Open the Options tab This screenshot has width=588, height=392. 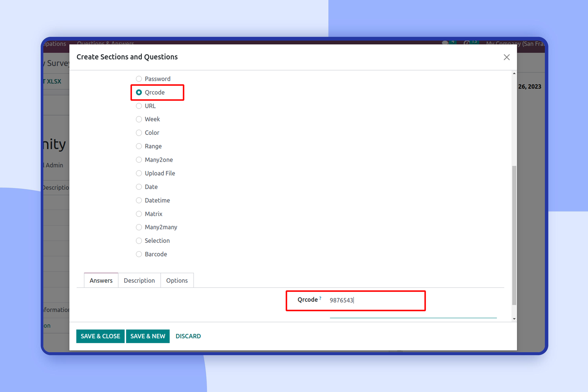pos(177,280)
